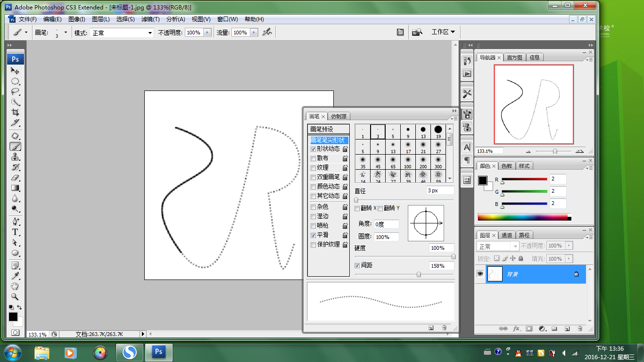Select the Lasso tool
Image resolution: width=644 pixels, height=362 pixels.
click(x=16, y=91)
